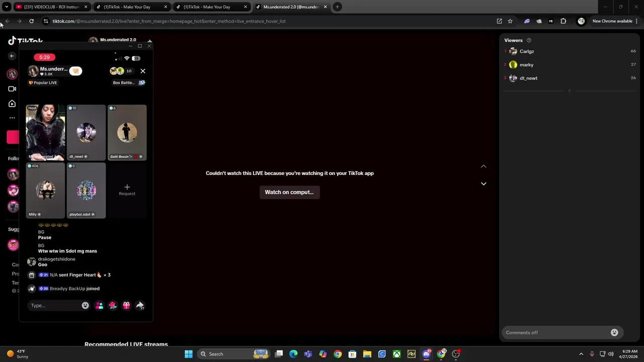644x362 pixels.
Task: Click the Windows taskbar Search box
Action: tap(234, 354)
